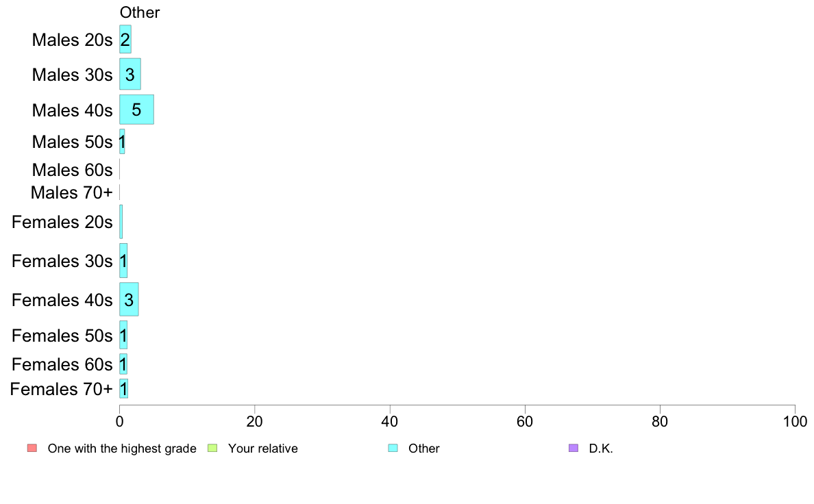Click the 'One with the highest grade' legend text

click(x=122, y=449)
